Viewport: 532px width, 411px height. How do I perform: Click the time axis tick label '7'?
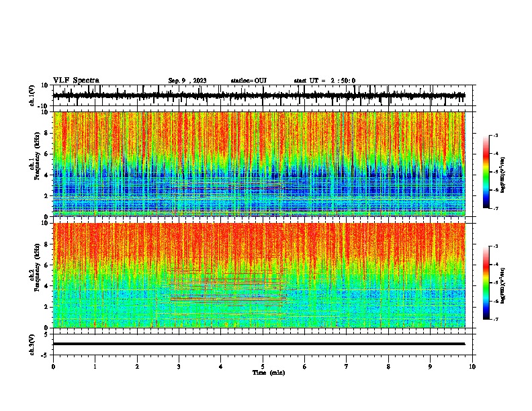pos(347,367)
